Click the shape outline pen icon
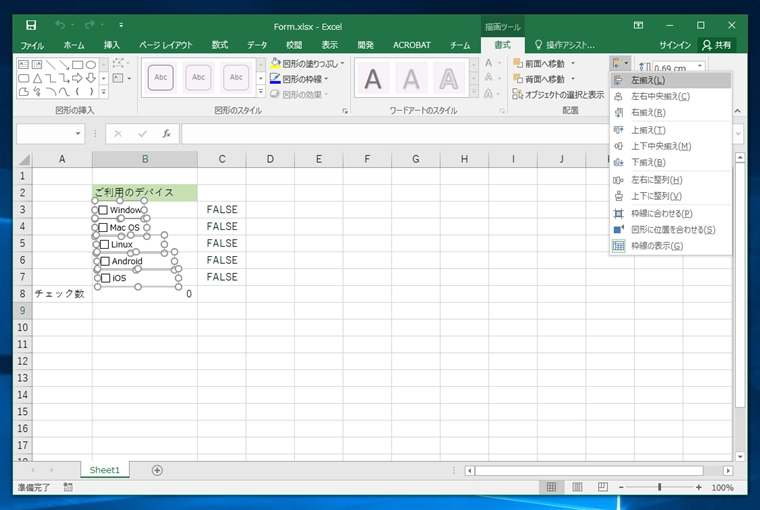 click(x=275, y=79)
